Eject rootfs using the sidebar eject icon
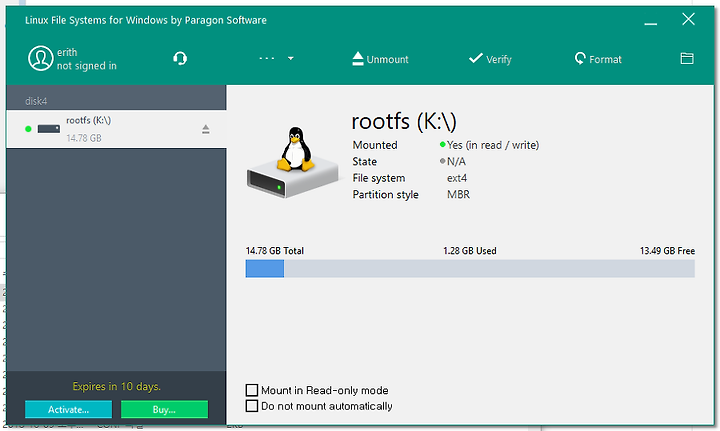This screenshot has height=431, width=720. click(206, 129)
